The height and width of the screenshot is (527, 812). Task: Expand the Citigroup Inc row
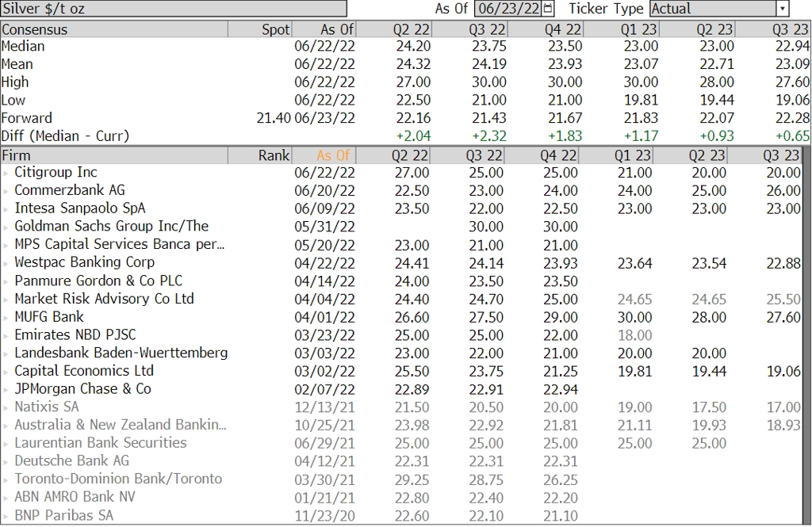point(6,173)
